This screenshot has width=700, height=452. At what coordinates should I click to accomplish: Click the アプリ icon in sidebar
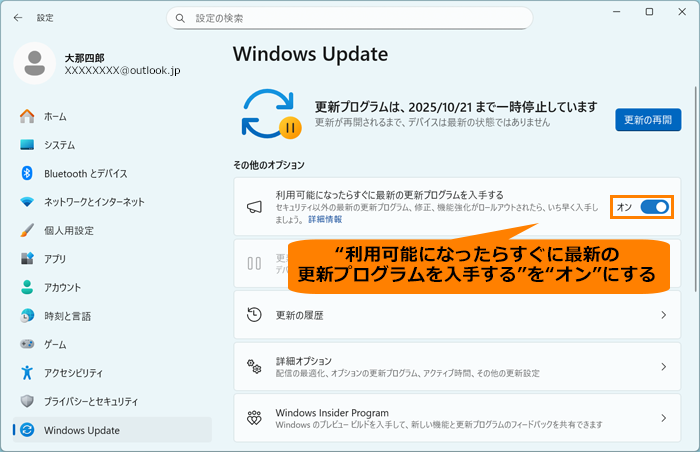tap(27, 259)
